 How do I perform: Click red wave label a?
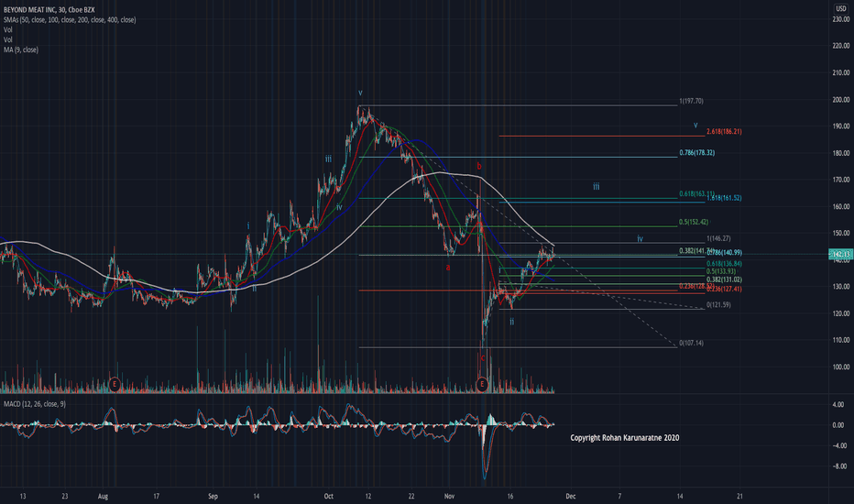coord(448,267)
